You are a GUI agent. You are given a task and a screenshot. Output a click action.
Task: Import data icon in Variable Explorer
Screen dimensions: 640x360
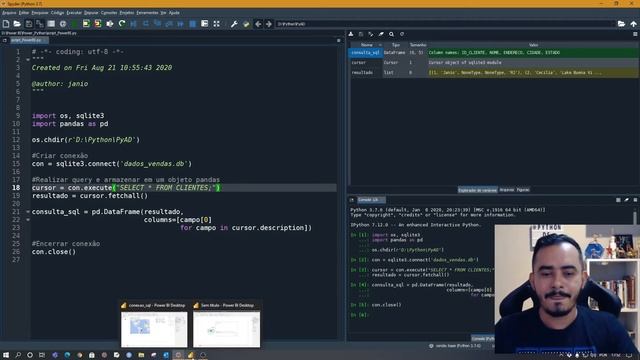351,34
